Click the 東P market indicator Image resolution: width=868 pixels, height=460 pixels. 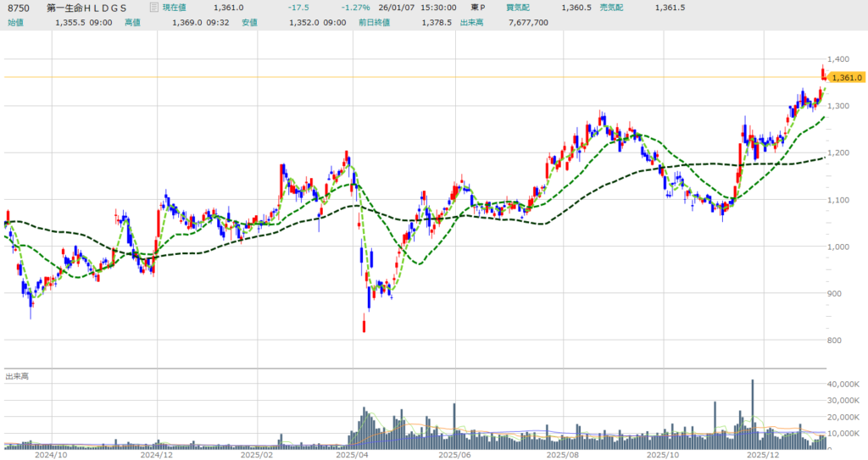pos(478,8)
